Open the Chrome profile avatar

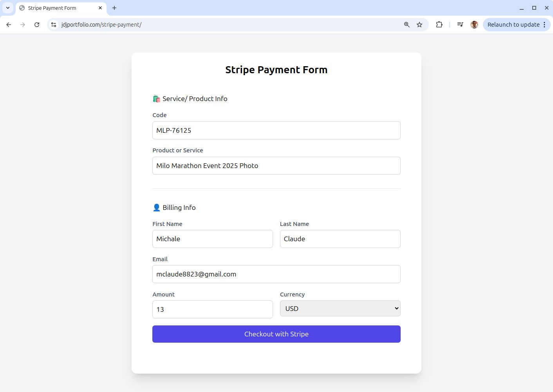(474, 25)
